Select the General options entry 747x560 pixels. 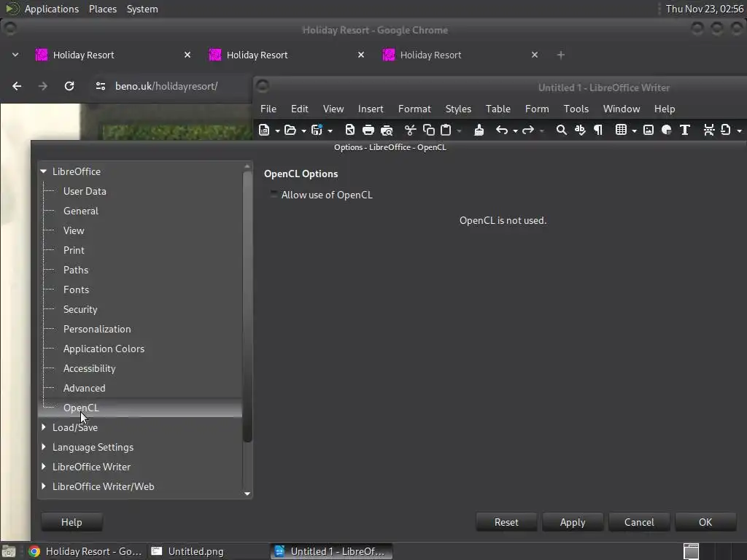tap(81, 211)
